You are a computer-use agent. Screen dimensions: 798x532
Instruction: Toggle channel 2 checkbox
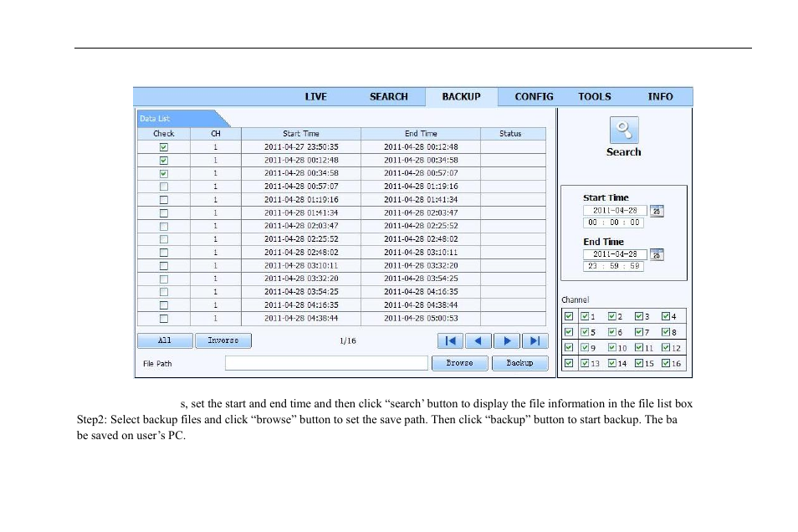[x=612, y=316]
